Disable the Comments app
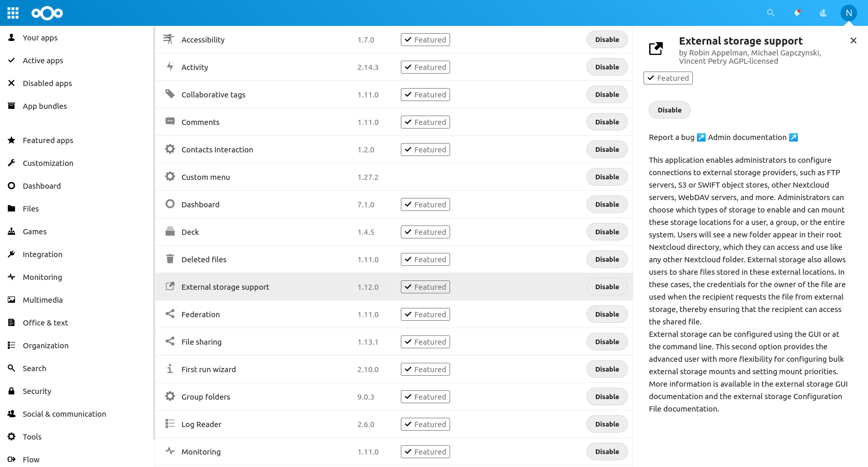The image size is (868, 467). pos(607,122)
